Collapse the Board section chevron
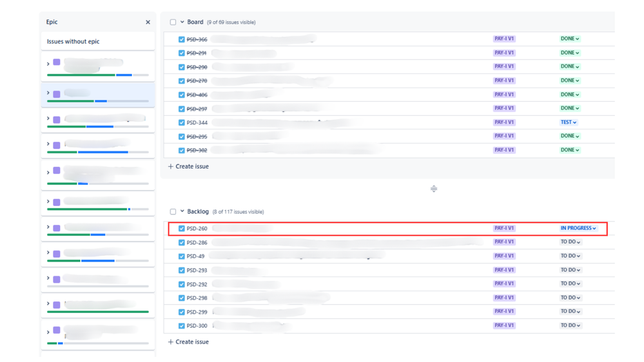The image size is (644, 362). (x=182, y=22)
